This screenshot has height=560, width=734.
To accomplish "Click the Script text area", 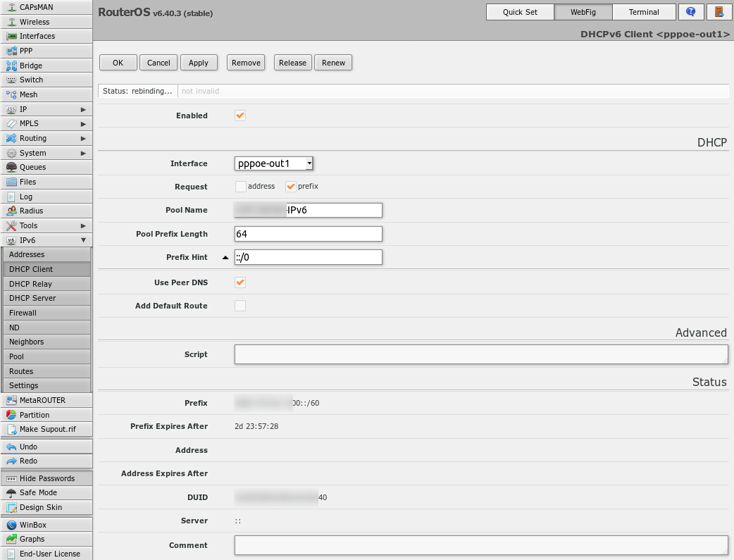I will (x=481, y=354).
